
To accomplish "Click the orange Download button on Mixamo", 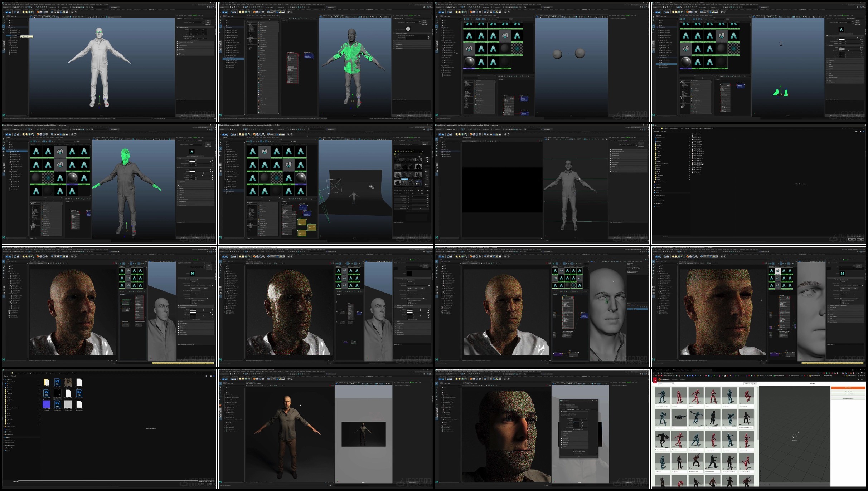I will [848, 388].
